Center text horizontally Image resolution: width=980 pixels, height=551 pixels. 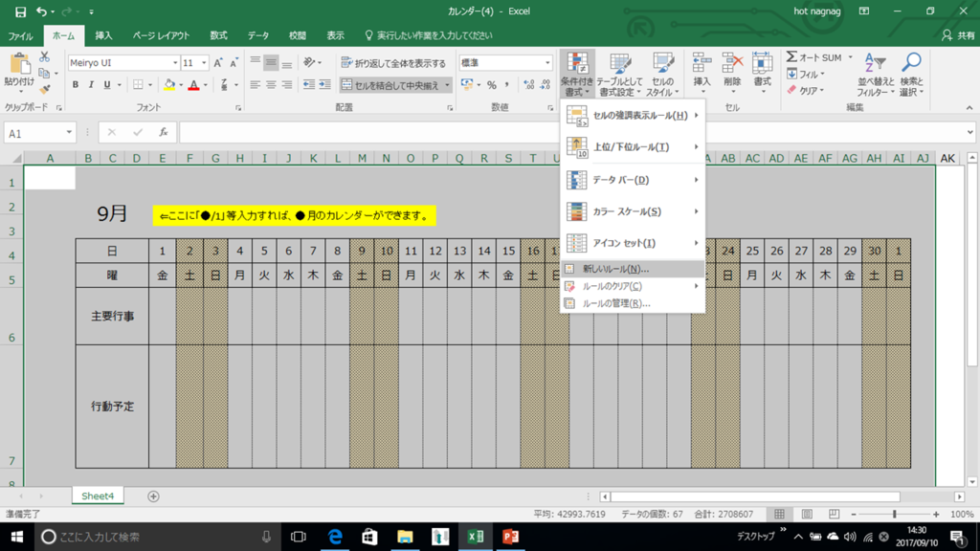pyautogui.click(x=271, y=84)
